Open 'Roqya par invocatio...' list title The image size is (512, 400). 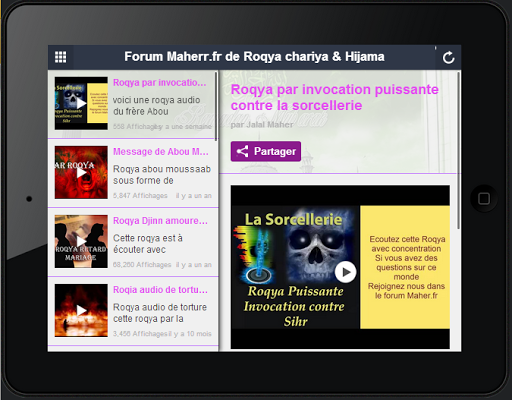pyautogui.click(x=159, y=83)
